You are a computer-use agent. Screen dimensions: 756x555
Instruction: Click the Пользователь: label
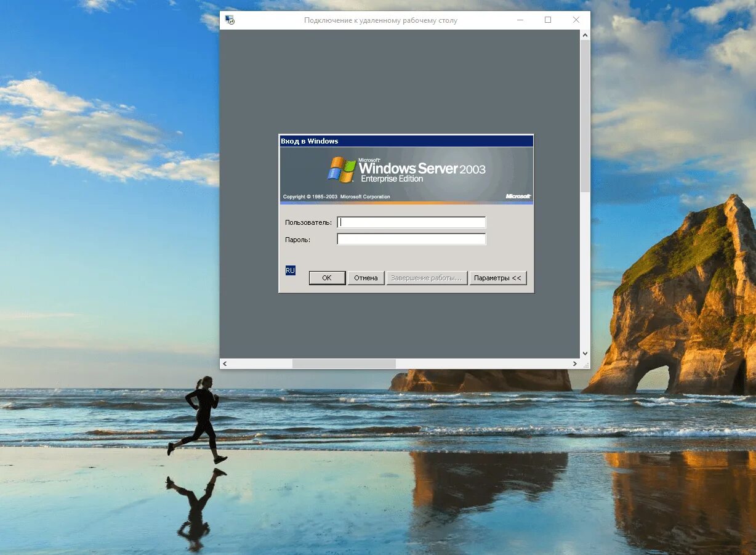(308, 222)
